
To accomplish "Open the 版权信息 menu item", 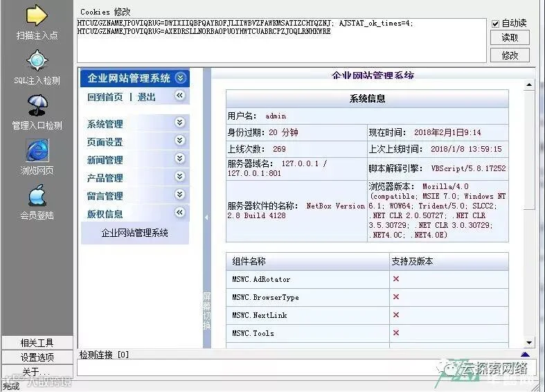I will [x=105, y=214].
